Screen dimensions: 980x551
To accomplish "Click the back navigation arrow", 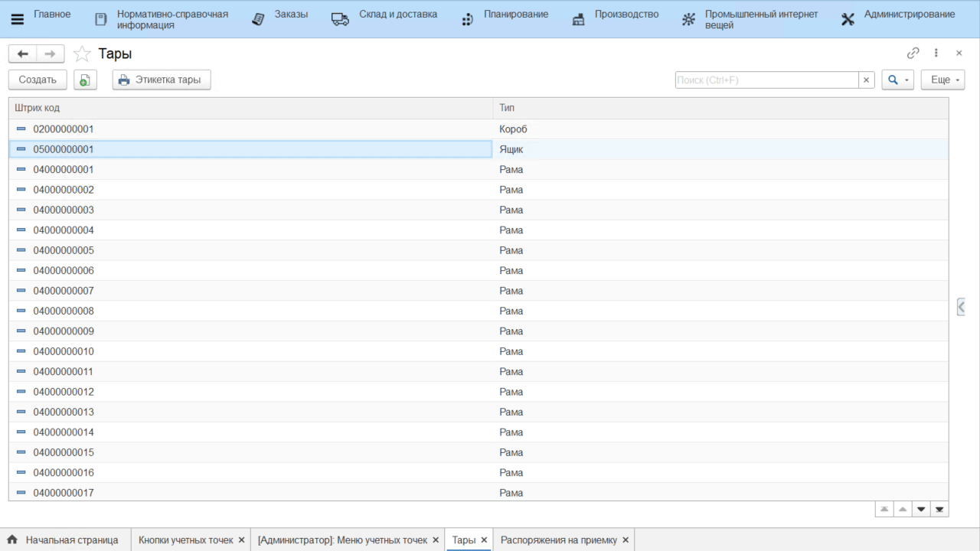I will (x=23, y=54).
